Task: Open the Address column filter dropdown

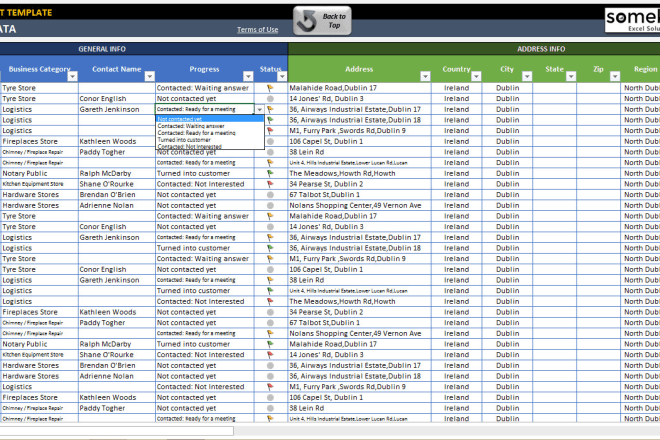Action: coord(425,76)
